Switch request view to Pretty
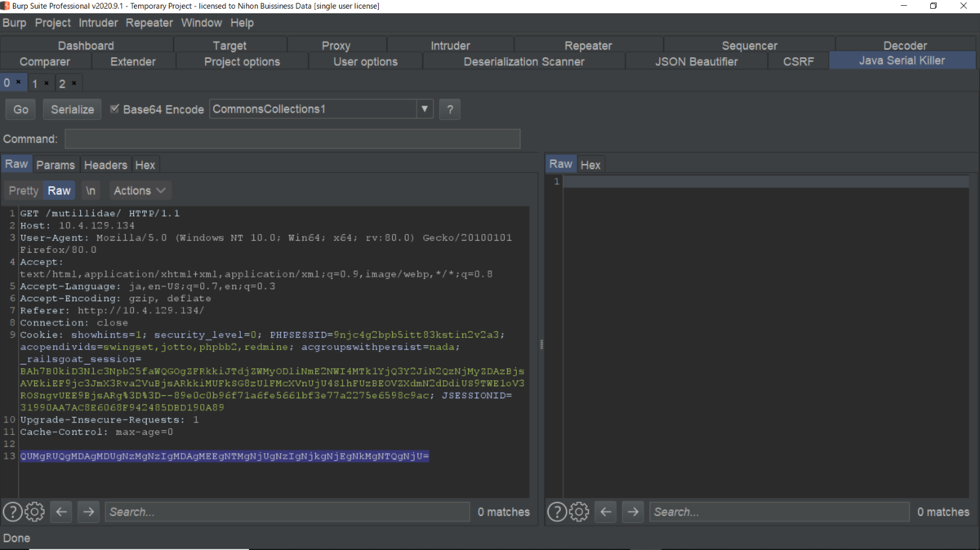Screen dimensions: 980x550 point(24,190)
